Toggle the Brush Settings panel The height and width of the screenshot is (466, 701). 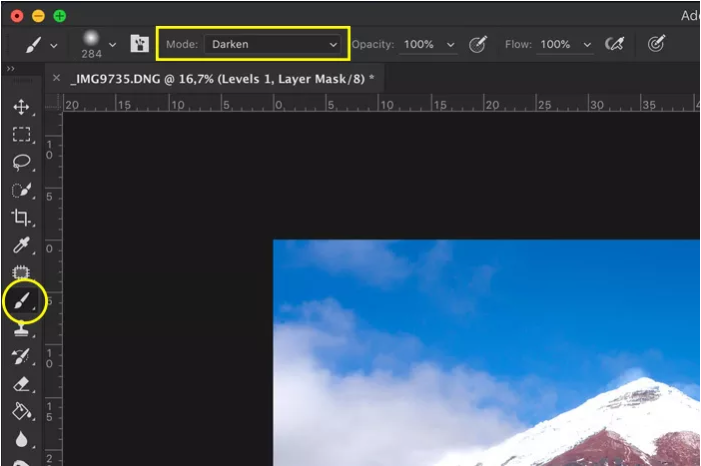[140, 45]
